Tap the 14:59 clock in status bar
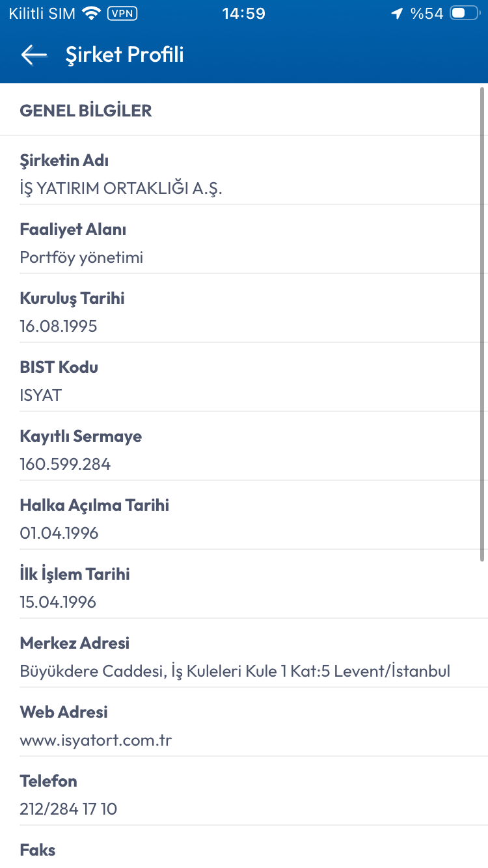The width and height of the screenshot is (488, 868). (x=243, y=13)
